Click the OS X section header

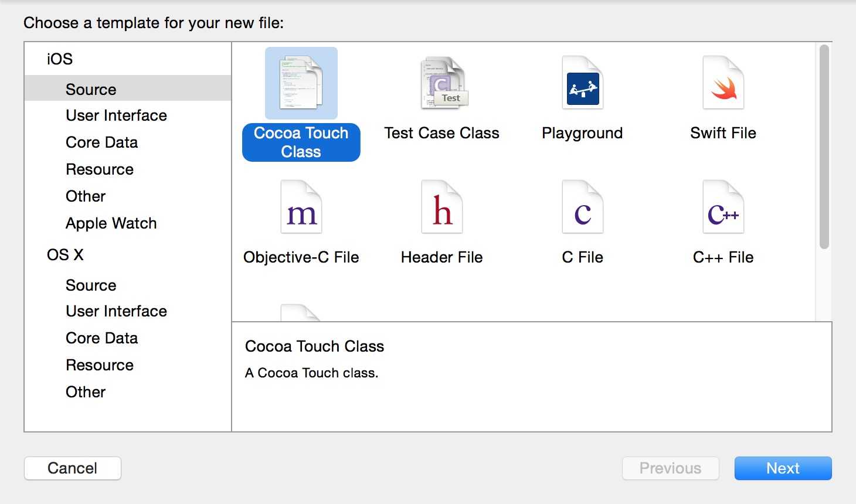pos(65,255)
